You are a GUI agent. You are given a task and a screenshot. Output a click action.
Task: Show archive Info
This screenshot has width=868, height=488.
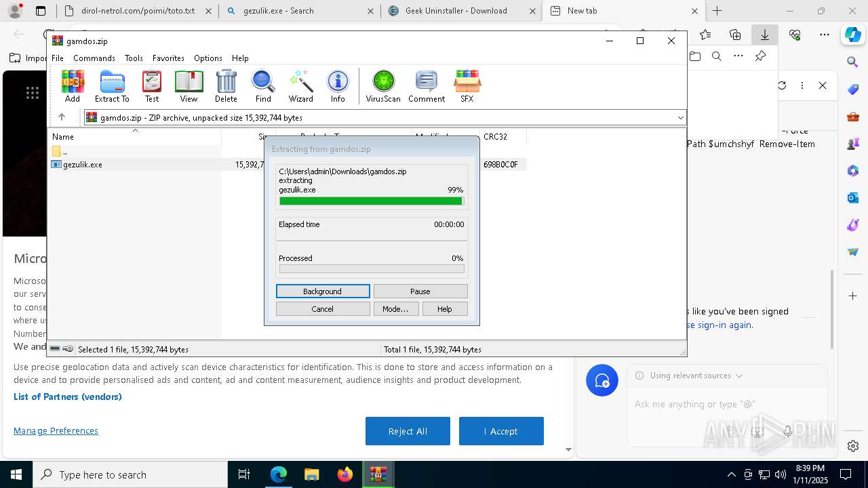(338, 86)
